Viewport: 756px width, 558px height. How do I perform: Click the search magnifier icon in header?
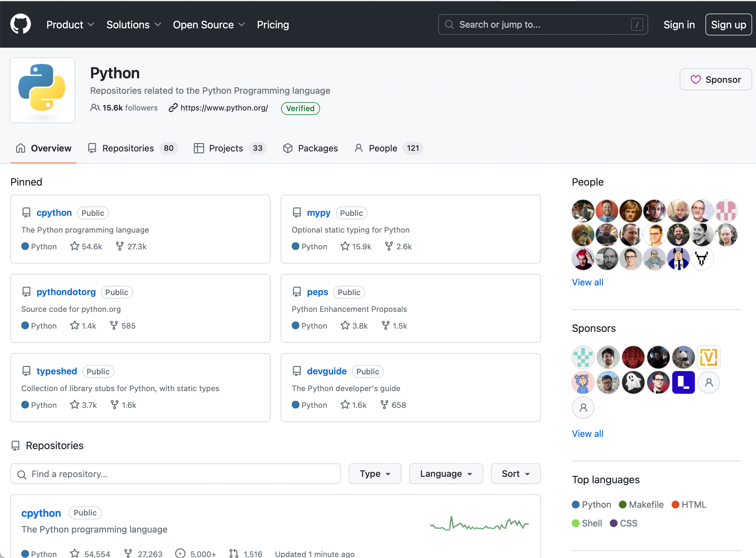[449, 24]
